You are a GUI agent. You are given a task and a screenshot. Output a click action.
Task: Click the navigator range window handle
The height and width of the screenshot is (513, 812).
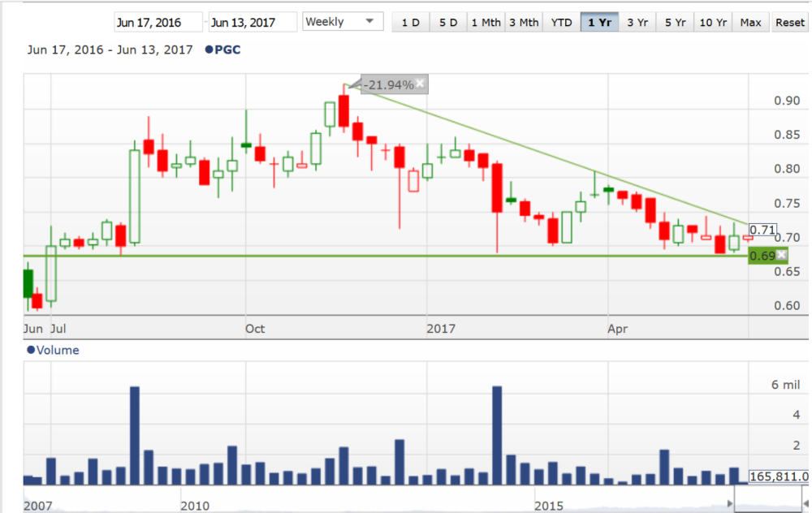(767, 499)
